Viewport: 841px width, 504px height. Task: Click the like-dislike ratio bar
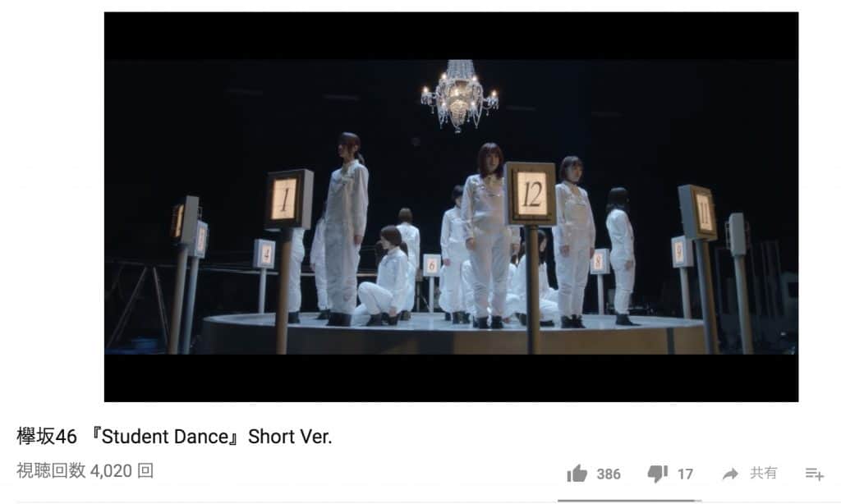[629, 501]
